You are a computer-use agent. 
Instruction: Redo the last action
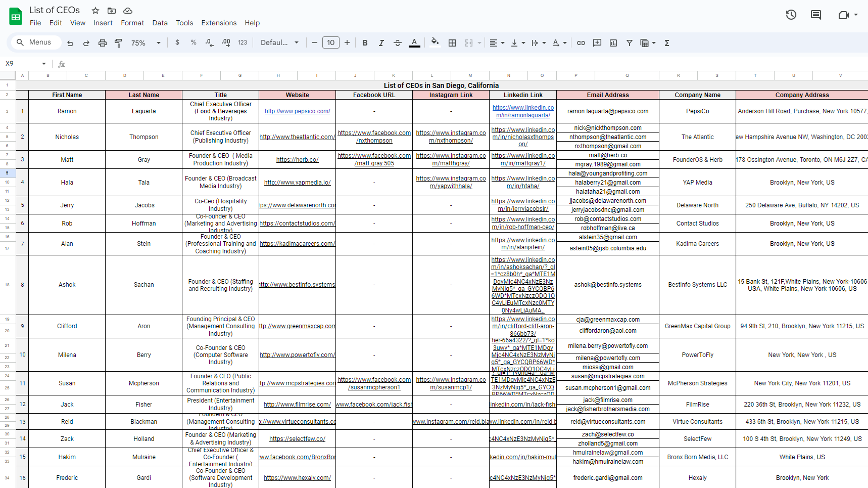click(x=86, y=43)
